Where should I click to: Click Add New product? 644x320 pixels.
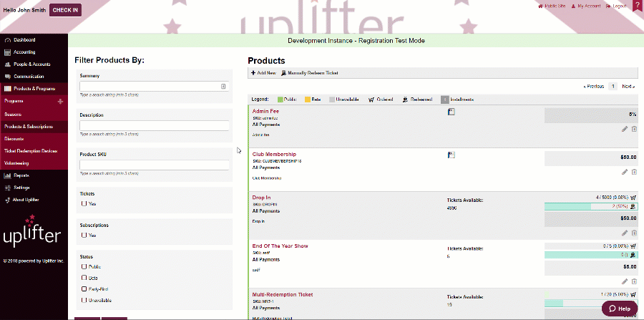(263, 73)
